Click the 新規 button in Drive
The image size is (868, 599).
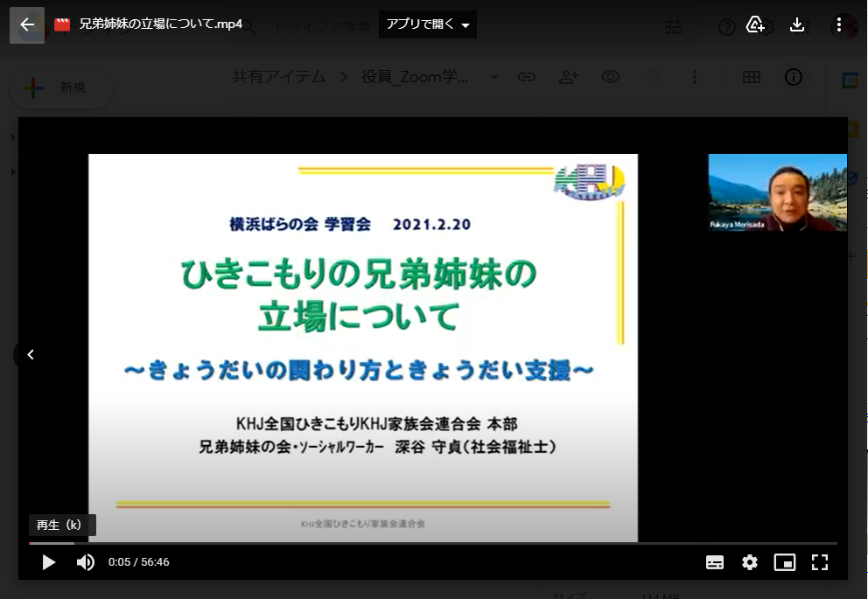61,87
